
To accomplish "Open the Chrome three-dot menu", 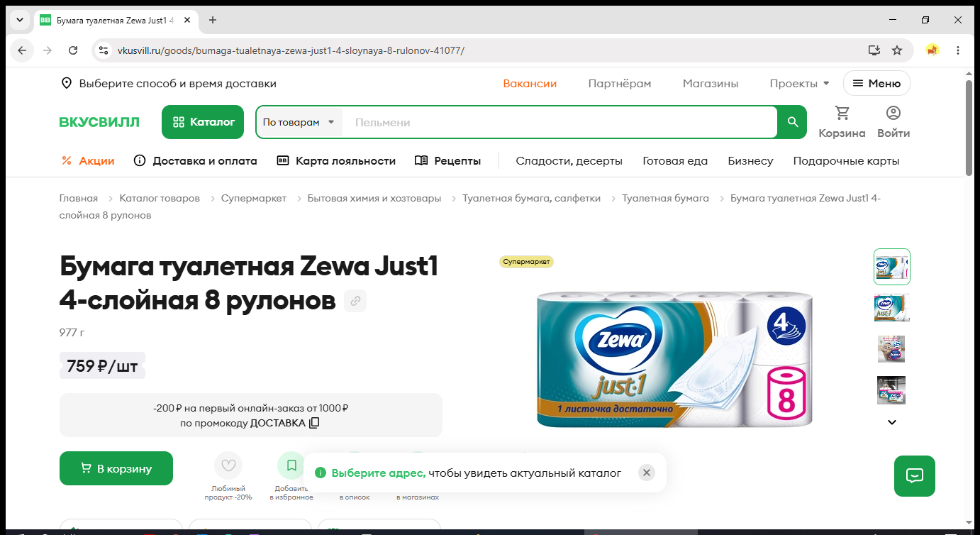I will [958, 50].
